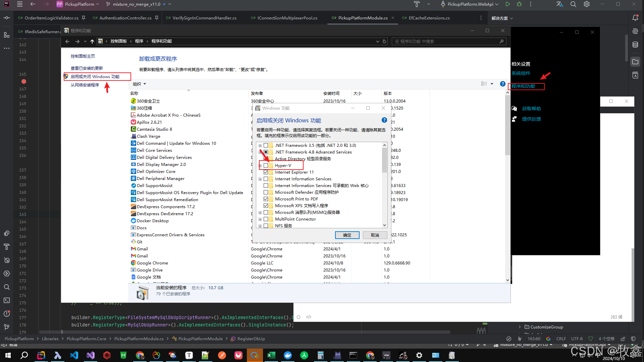Click the debug bug icon in Rider toolbar
Screen dimensions: 644x362
[x=519, y=4]
